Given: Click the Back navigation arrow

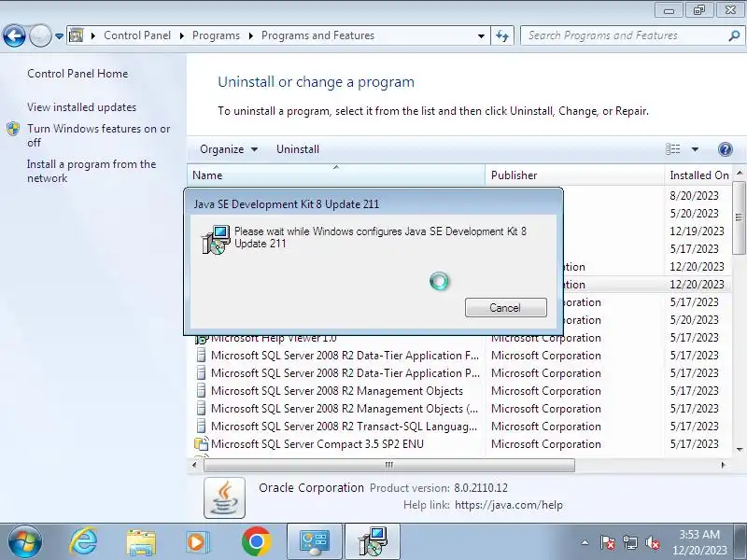Looking at the screenshot, I should (x=14, y=35).
